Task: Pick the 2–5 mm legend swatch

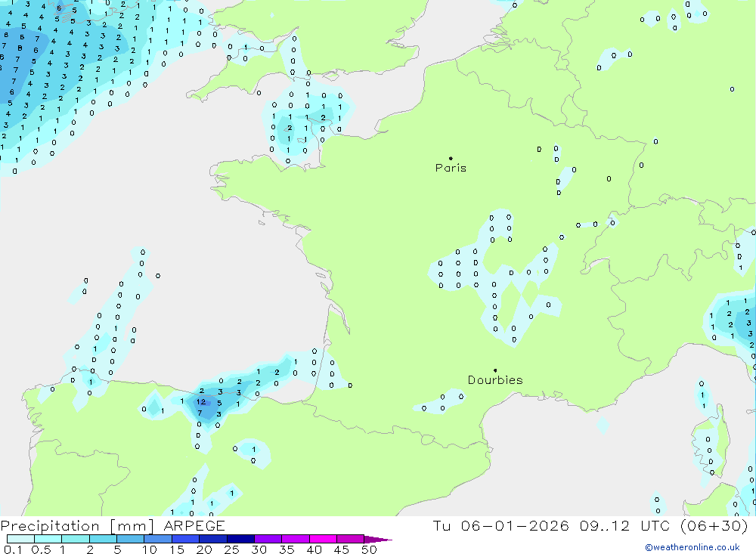Action: tap(103, 539)
